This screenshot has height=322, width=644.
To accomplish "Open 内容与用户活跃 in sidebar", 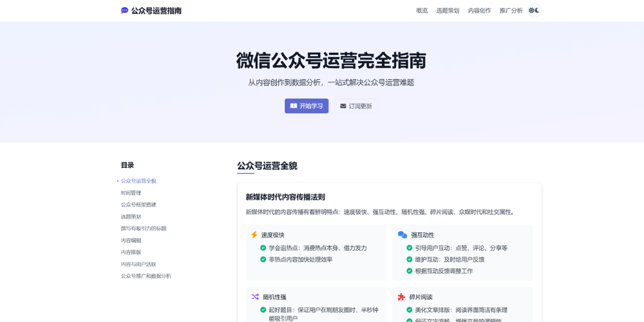I will pyautogui.click(x=138, y=264).
